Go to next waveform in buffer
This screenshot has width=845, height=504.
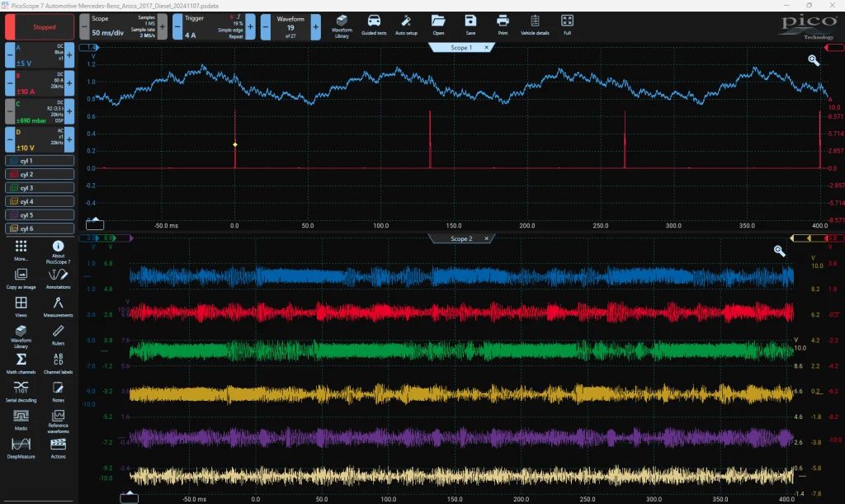[x=316, y=26]
